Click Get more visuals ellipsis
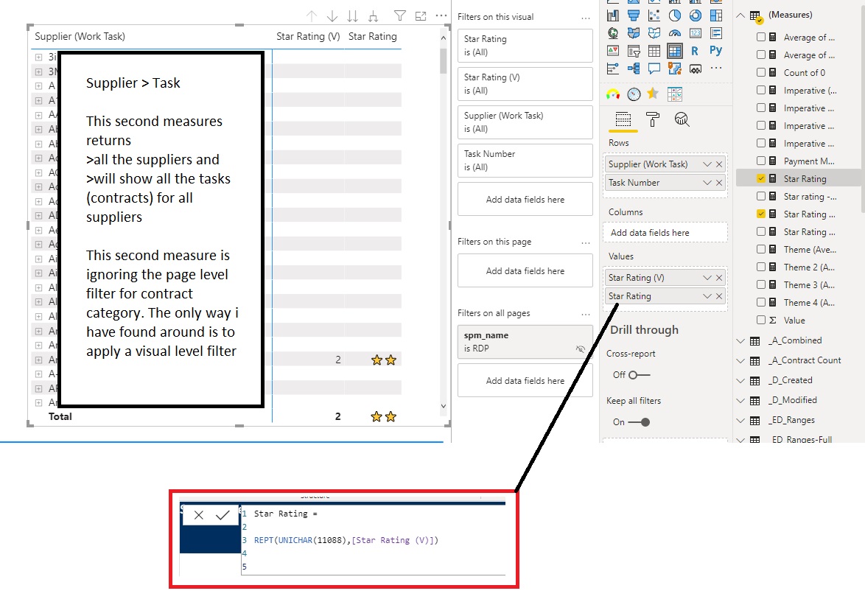The height and width of the screenshot is (616, 865). pos(716,68)
